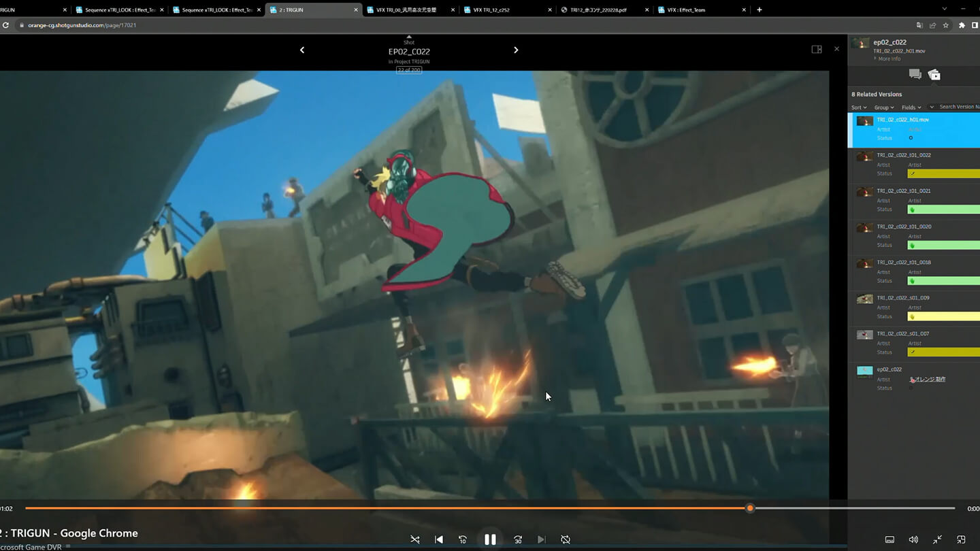Switch to VFX TRI_12_c252 tab
980x551 pixels.
[507, 10]
